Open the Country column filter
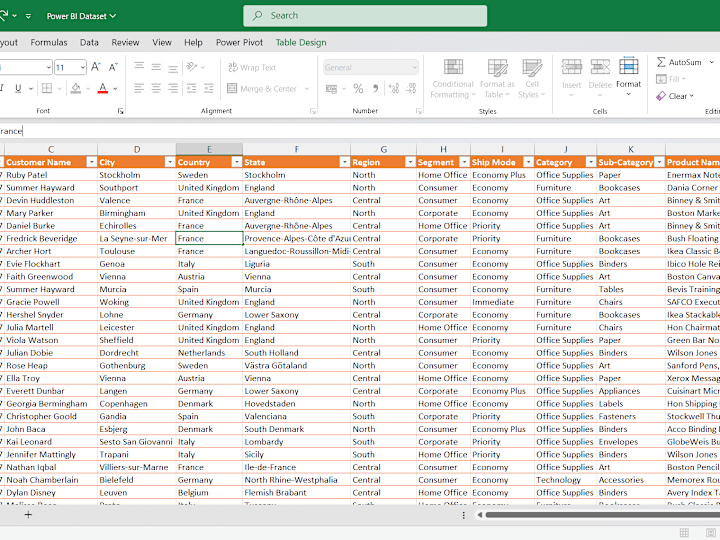Viewport: 720px width, 540px height. coord(236,162)
